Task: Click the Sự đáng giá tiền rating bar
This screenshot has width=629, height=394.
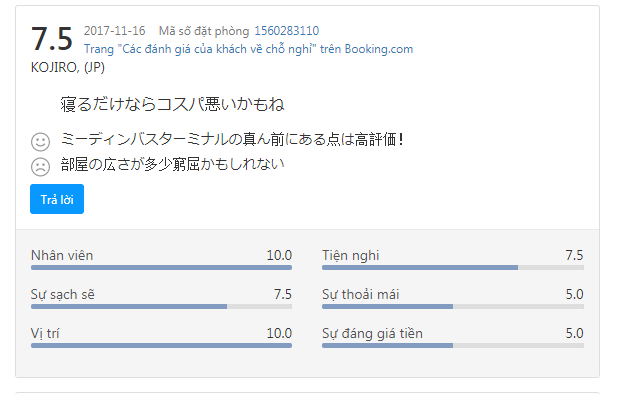Action: pos(453,345)
